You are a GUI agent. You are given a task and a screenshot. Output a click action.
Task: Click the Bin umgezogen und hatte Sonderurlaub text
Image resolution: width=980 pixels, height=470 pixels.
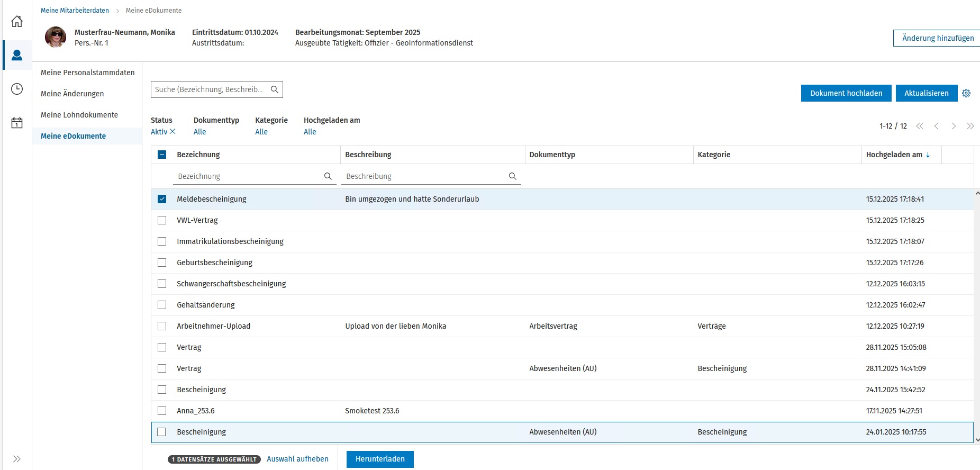(412, 199)
